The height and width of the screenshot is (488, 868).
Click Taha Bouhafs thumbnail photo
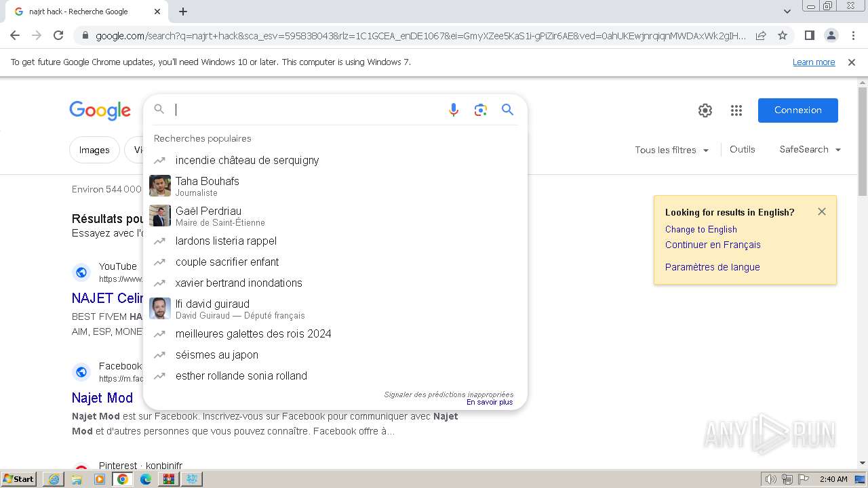(x=160, y=186)
